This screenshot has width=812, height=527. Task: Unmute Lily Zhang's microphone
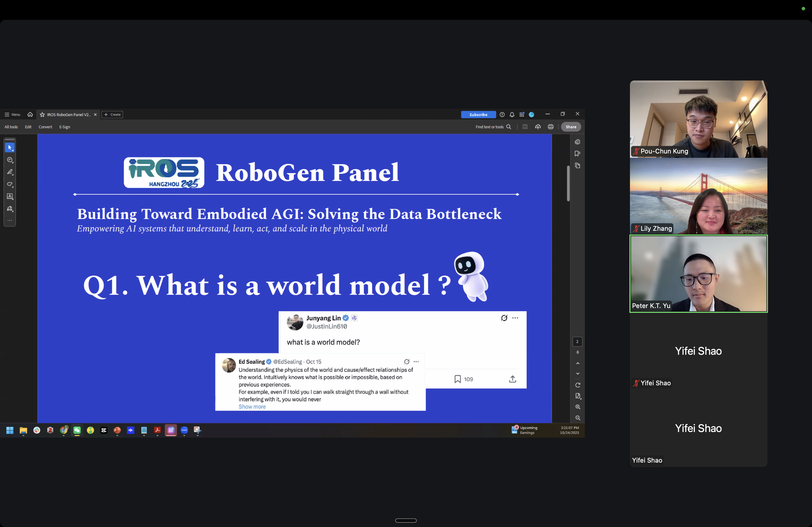tap(636, 229)
